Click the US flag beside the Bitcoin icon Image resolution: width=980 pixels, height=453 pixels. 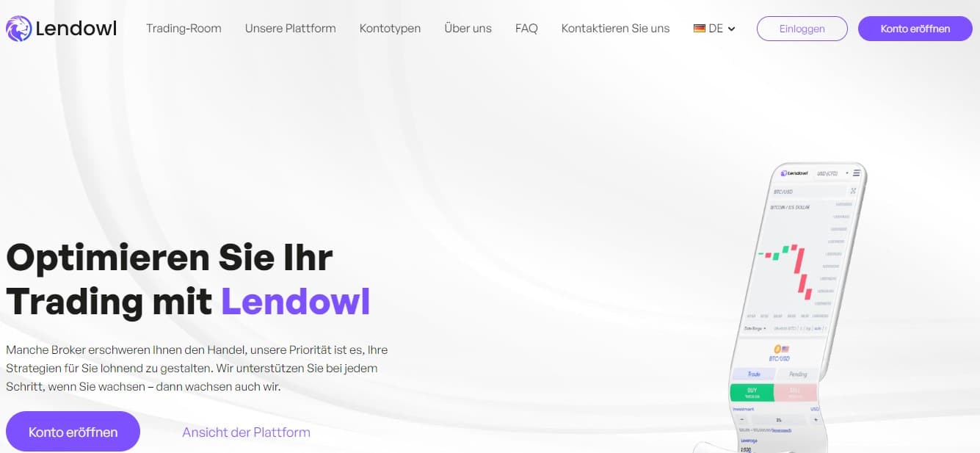click(785, 349)
